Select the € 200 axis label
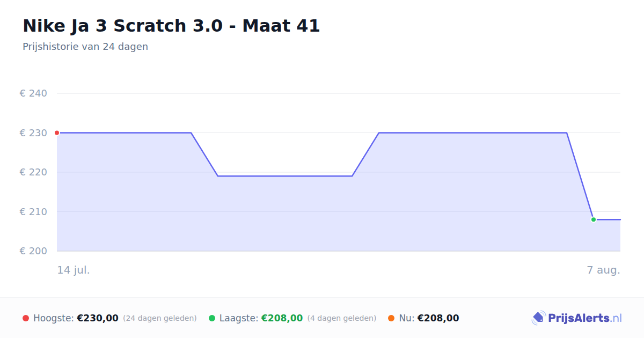644x338 pixels. 33,251
